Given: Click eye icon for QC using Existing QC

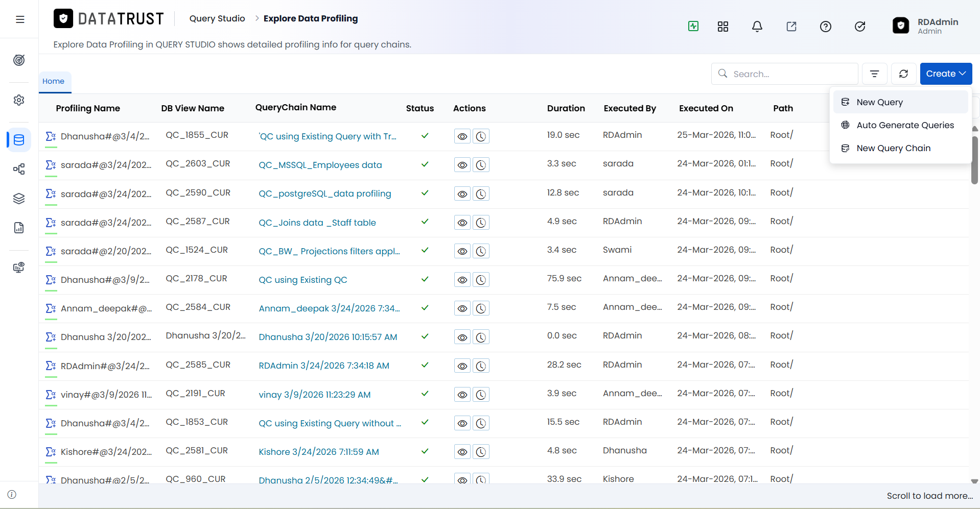Looking at the screenshot, I should click(x=462, y=280).
